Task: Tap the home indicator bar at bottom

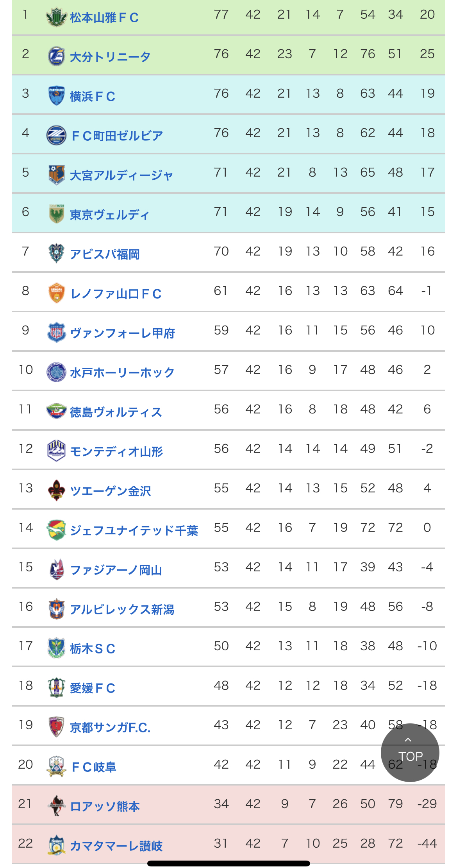Action: 228,863
